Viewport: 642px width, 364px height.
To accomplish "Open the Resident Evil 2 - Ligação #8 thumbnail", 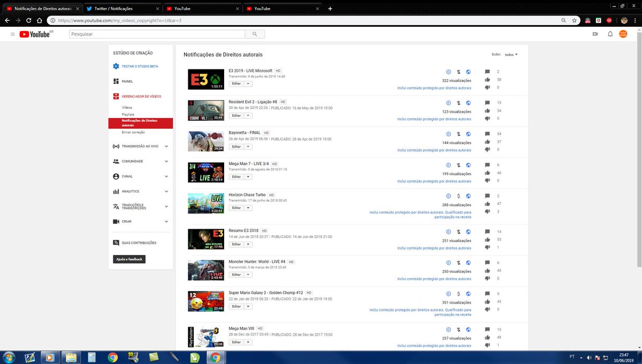I will (206, 110).
